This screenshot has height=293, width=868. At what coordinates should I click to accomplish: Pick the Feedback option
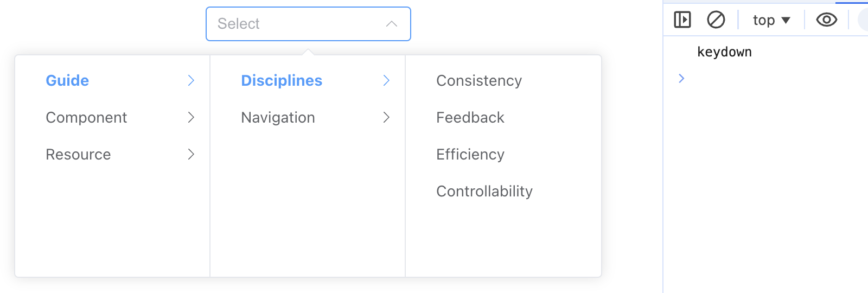point(503,117)
